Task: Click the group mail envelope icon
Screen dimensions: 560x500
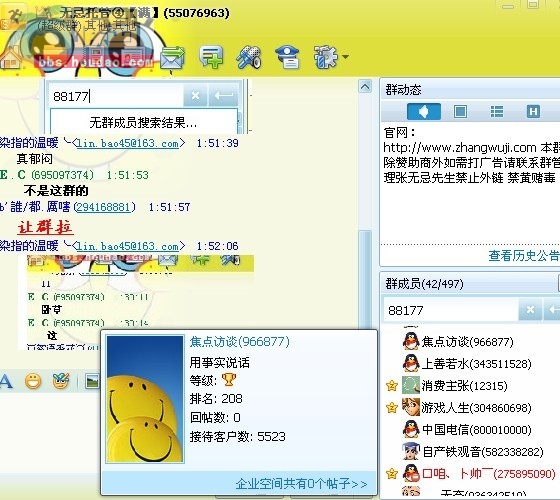Action: (172, 58)
